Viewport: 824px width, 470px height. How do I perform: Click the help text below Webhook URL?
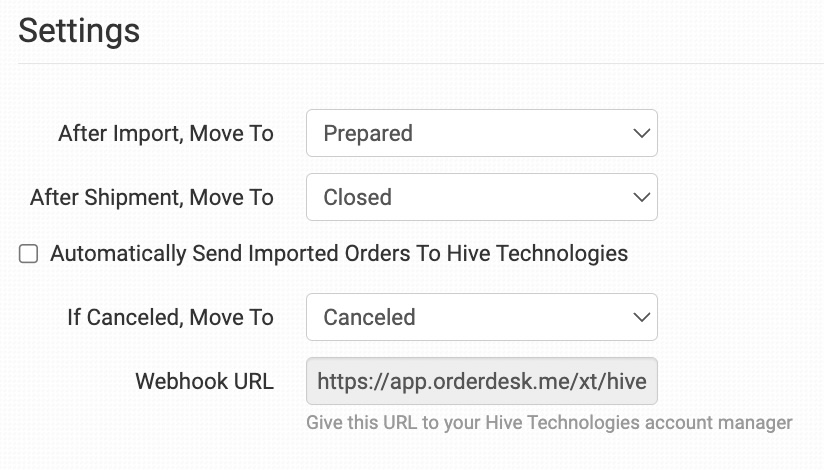pos(549,423)
